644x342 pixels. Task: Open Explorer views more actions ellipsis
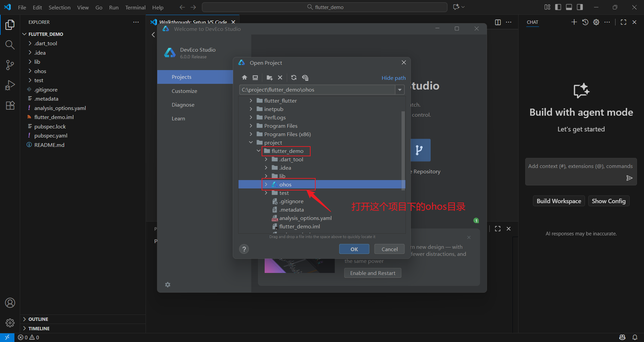pos(136,22)
